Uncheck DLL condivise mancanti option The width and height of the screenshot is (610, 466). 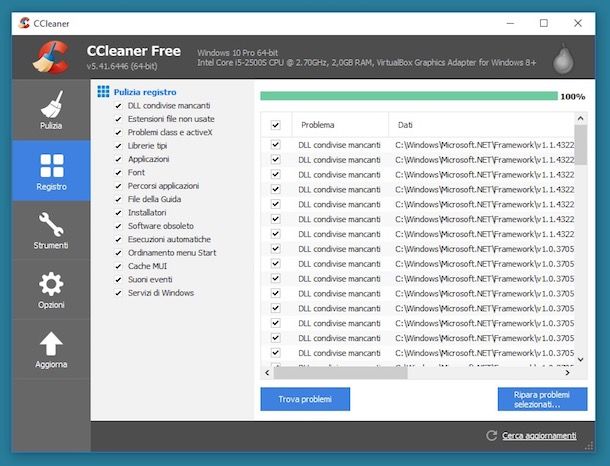pos(118,106)
